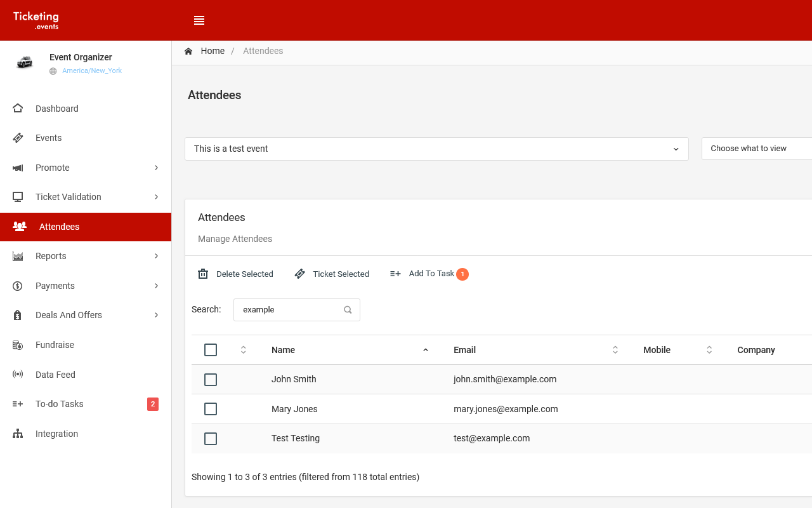
Task: Click the Fundraise coins icon
Action: pos(18,345)
